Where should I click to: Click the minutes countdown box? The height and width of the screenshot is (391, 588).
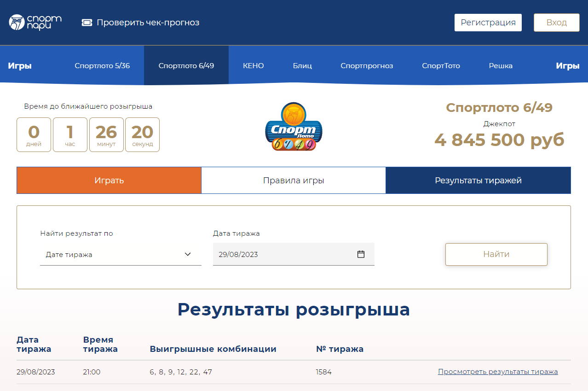click(x=106, y=134)
